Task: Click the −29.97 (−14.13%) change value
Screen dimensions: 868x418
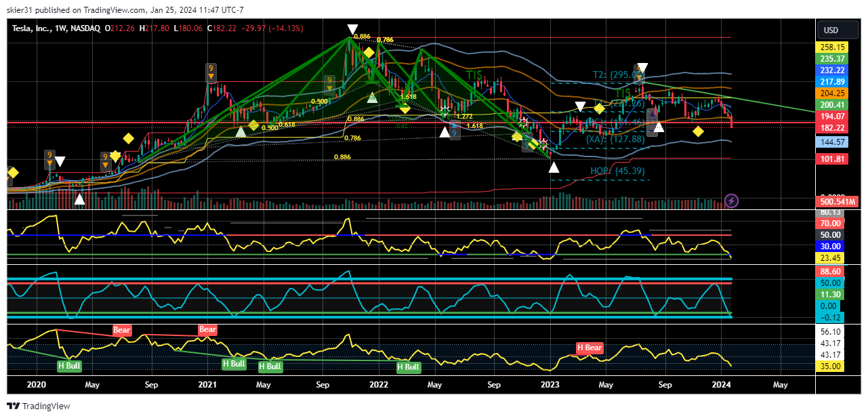Action: coord(274,28)
